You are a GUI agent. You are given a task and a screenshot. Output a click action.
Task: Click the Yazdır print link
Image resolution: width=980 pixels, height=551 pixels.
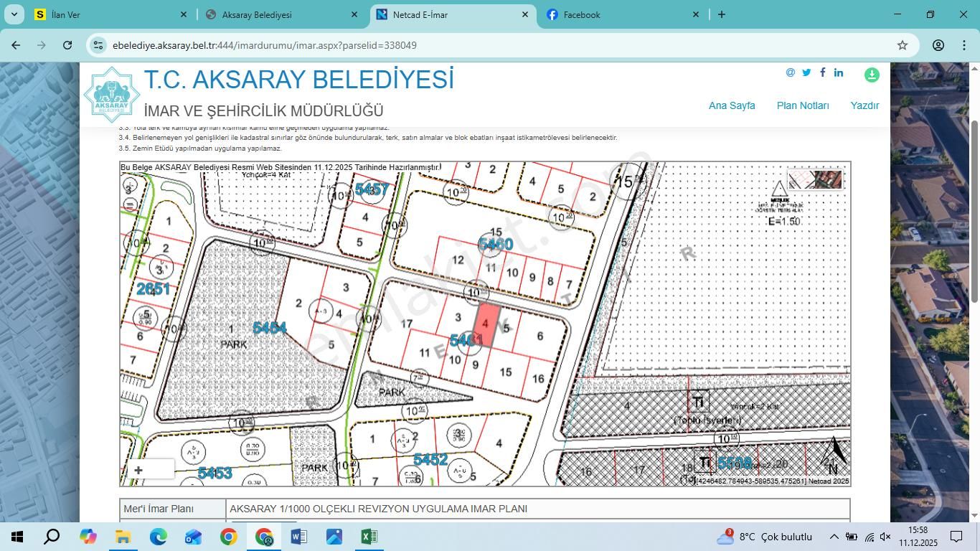(864, 105)
